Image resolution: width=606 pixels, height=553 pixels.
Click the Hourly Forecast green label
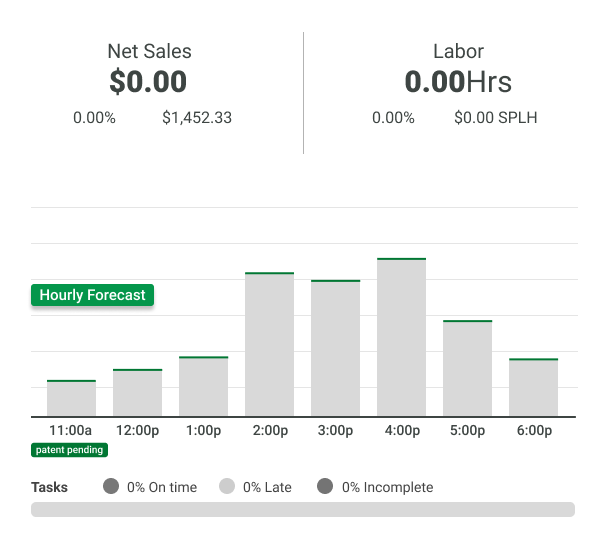(93, 295)
